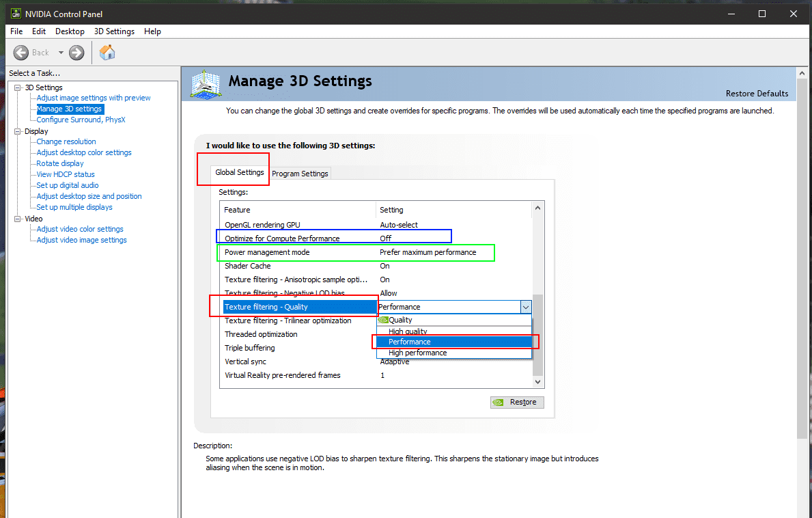812x518 pixels.
Task: Choose the Quality option with NVIDIA logo
Action: tap(400, 320)
